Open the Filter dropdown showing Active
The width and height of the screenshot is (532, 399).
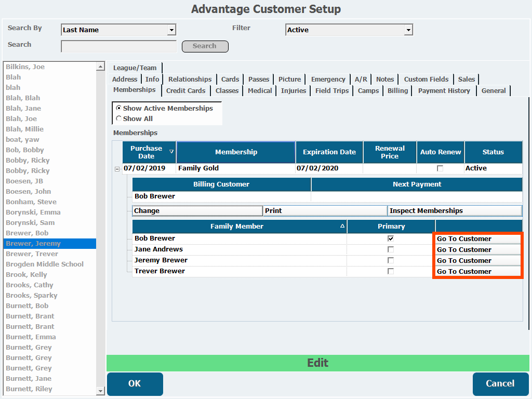(408, 30)
